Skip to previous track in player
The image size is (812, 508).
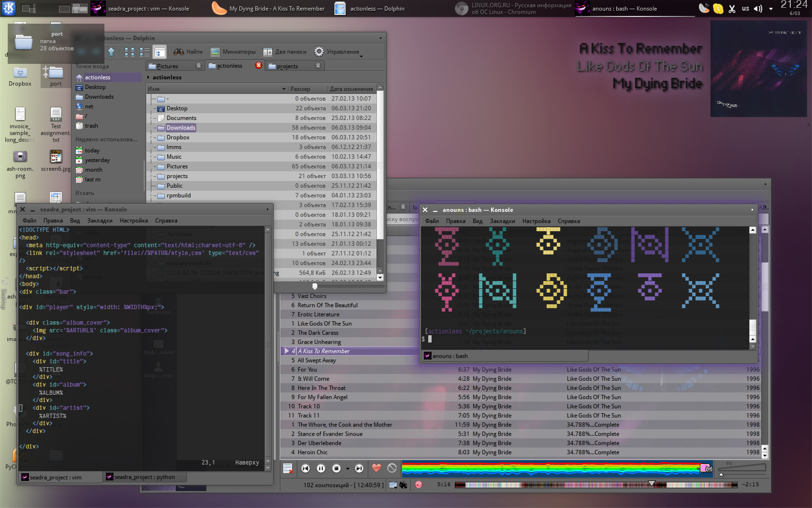coord(305,468)
